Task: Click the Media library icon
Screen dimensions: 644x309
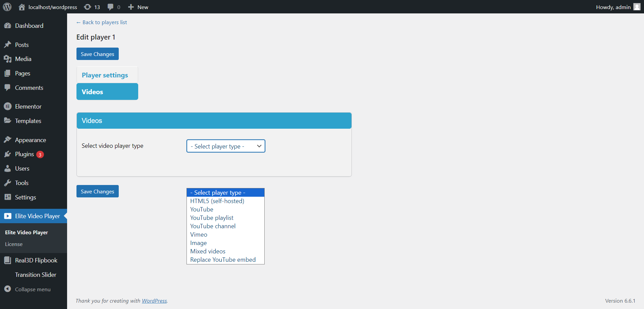Action: click(x=8, y=59)
